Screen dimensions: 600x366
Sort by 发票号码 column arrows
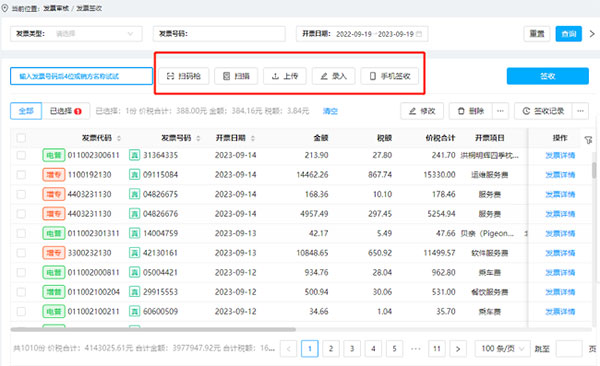tap(198, 138)
